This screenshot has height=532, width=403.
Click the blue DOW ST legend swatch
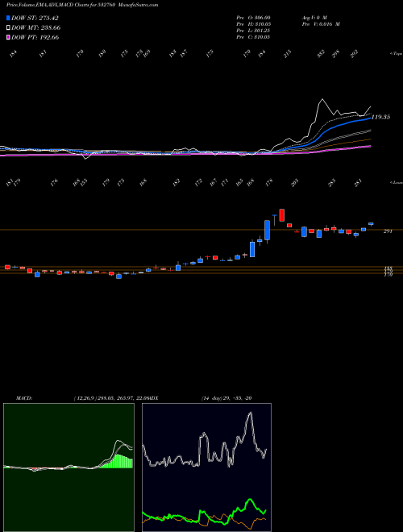pos(8,18)
